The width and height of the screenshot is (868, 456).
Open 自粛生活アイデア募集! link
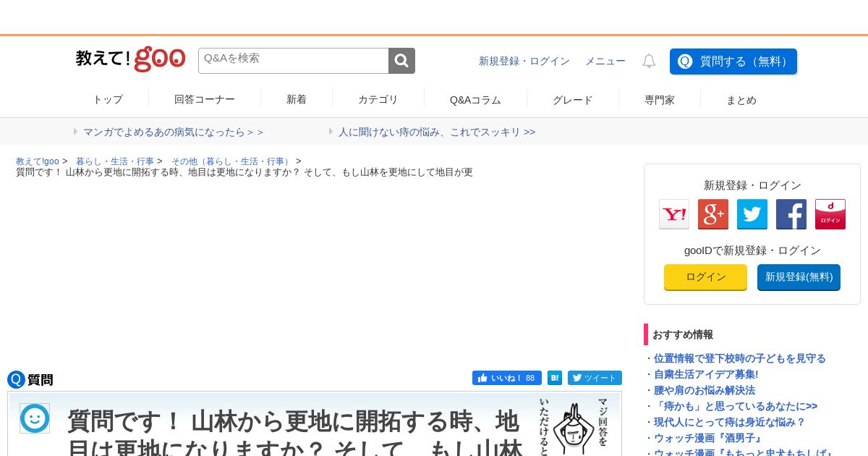[x=706, y=374]
